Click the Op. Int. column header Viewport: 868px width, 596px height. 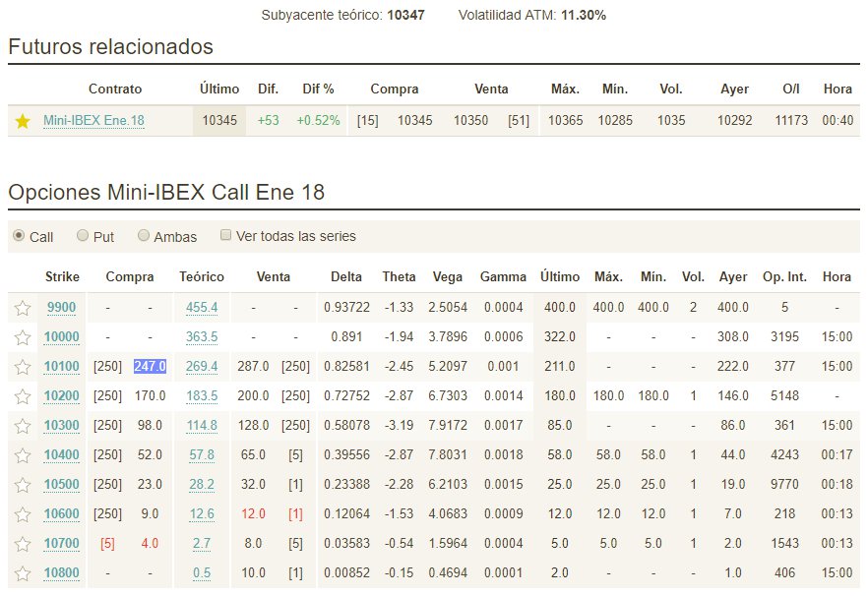[784, 276]
